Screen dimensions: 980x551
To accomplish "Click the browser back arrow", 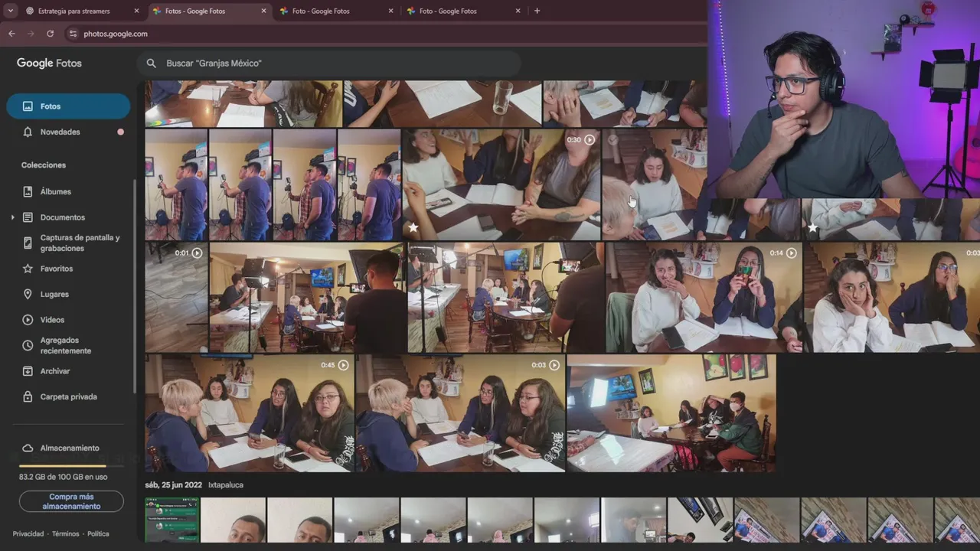I will (x=11, y=34).
